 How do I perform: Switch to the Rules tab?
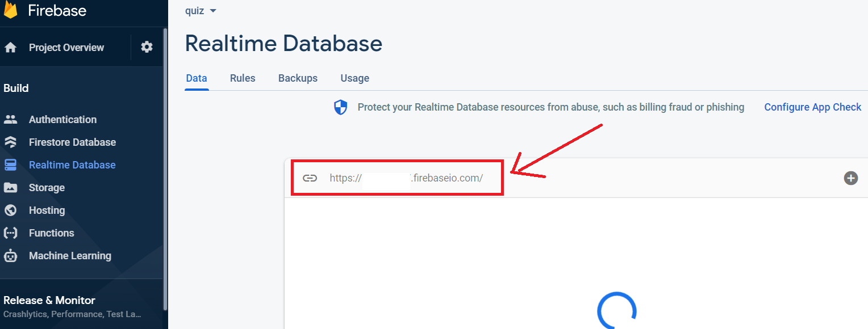pos(243,78)
